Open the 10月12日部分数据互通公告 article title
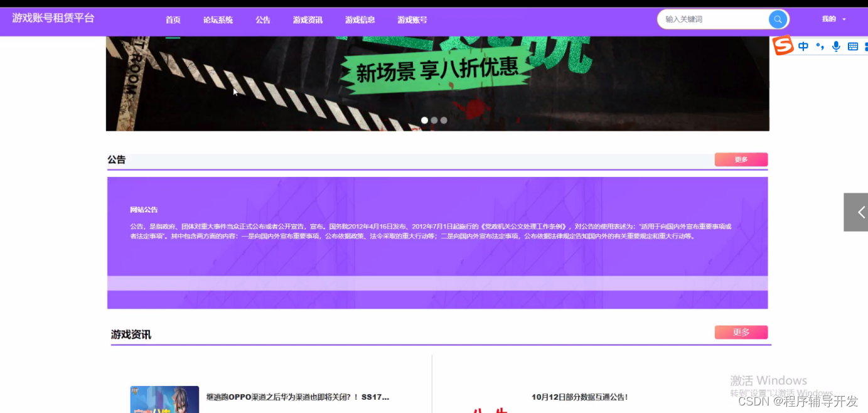The width and height of the screenshot is (868, 413). [579, 397]
